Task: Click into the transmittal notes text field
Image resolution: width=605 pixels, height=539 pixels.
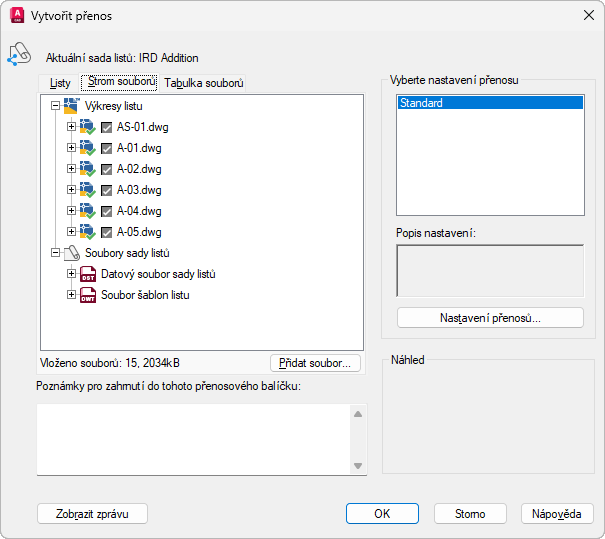Action: tap(193, 439)
